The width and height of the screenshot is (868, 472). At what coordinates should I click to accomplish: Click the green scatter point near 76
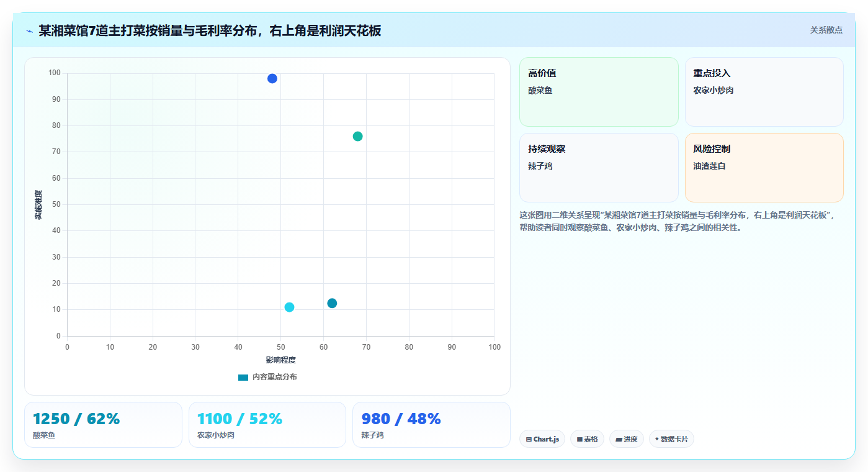coord(357,136)
